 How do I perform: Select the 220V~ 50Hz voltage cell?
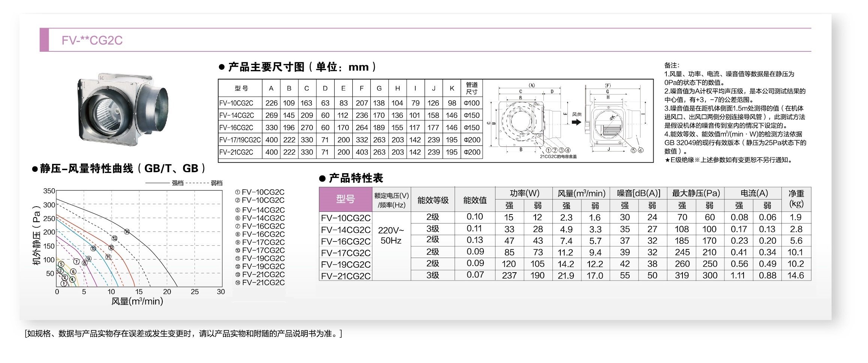click(391, 235)
